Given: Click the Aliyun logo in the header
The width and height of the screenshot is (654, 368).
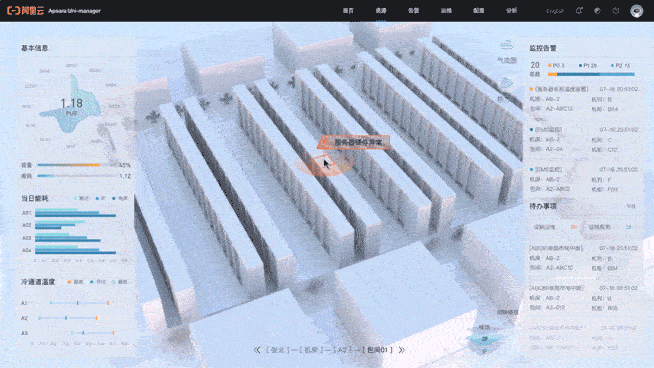Looking at the screenshot, I should click(x=26, y=11).
